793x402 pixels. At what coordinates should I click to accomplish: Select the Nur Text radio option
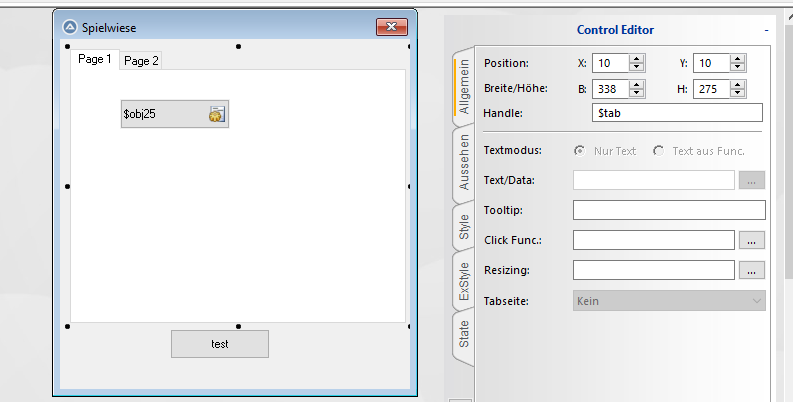[x=580, y=151]
